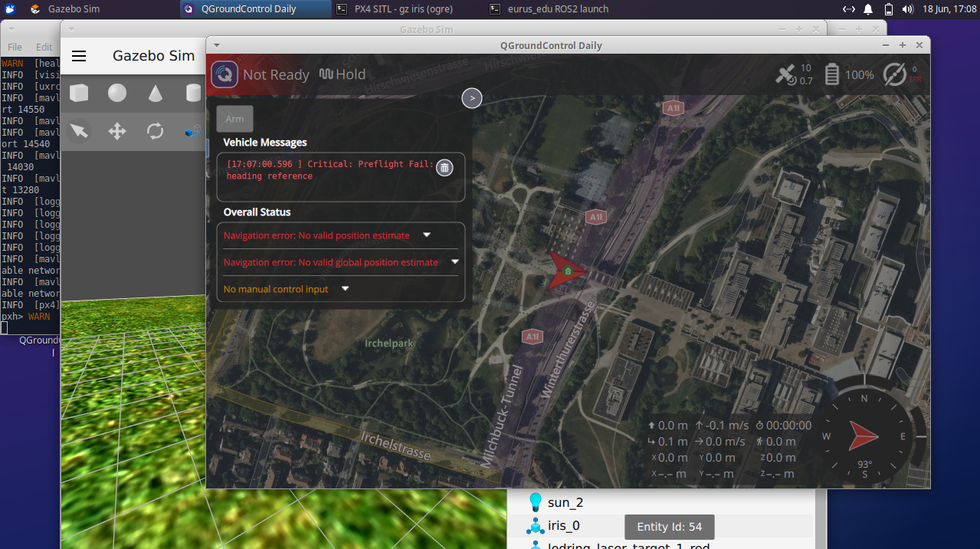Viewport: 980px width, 549px height.
Task: Choose the Select mode arrow tool in Gazebo
Action: coord(79,131)
